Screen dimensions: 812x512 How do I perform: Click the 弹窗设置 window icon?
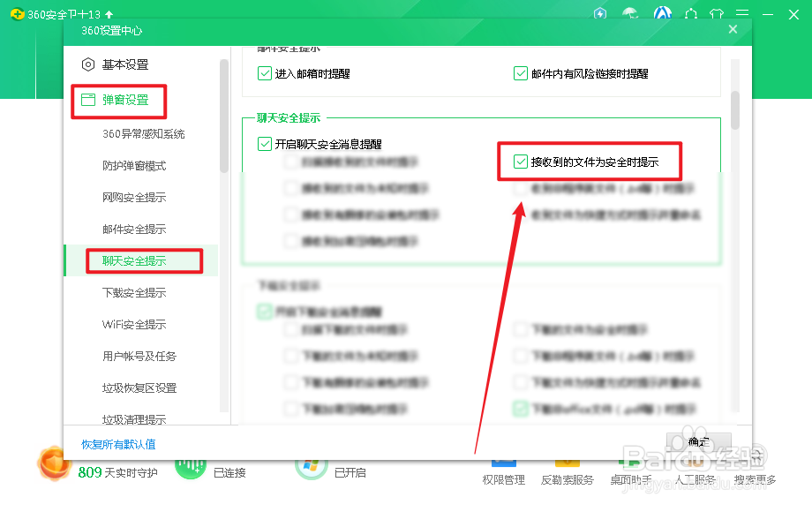[88, 100]
